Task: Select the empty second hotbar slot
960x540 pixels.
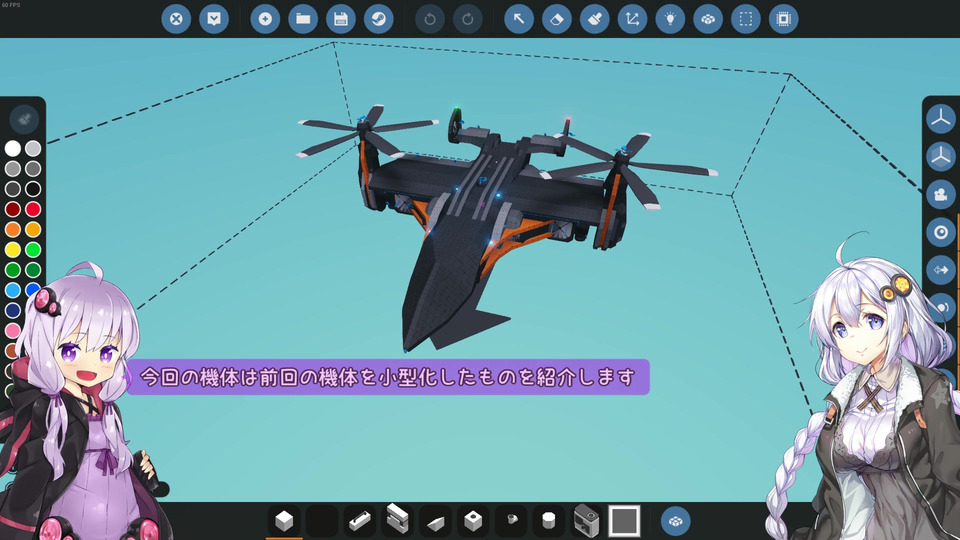Action: point(322,521)
